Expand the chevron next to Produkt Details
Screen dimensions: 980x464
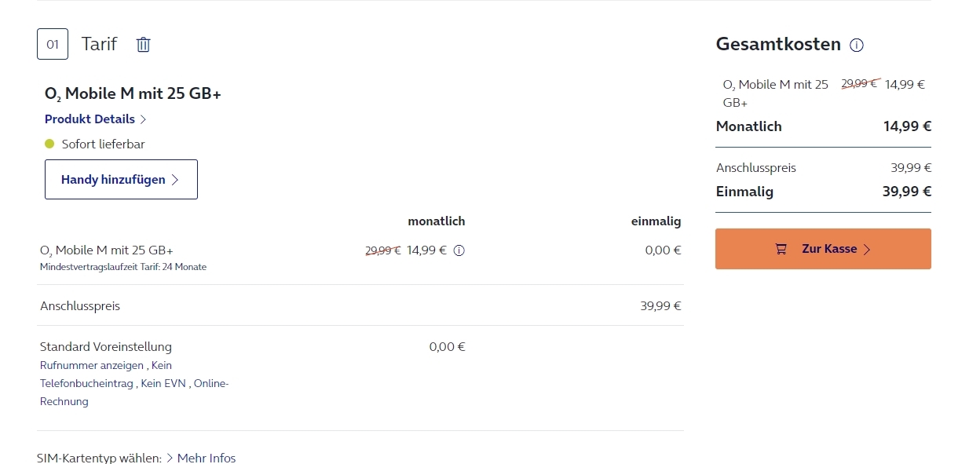coord(143,119)
